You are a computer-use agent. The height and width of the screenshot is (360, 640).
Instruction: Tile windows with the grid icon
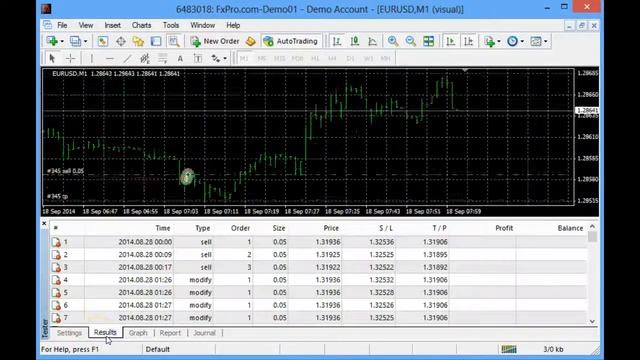(429, 41)
